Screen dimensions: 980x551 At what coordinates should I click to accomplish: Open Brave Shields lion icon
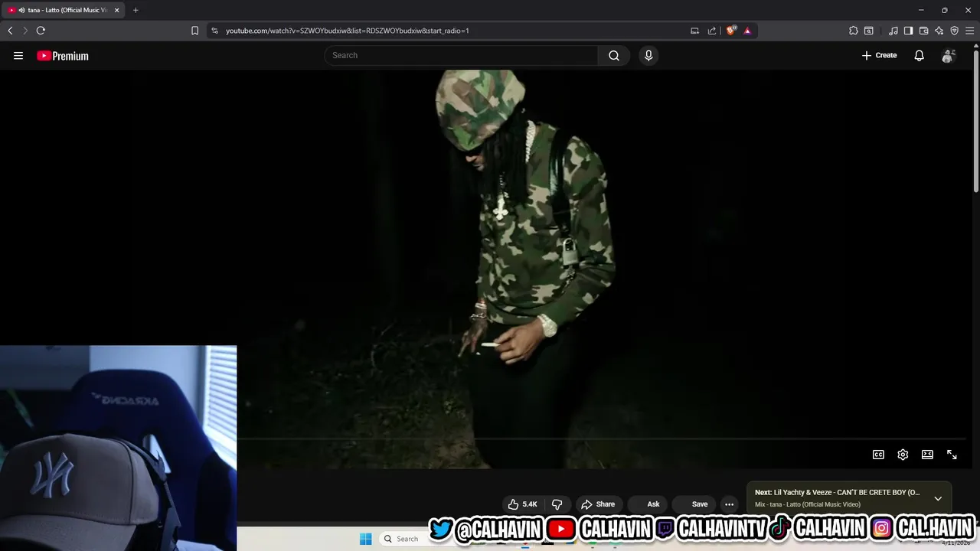tap(731, 31)
